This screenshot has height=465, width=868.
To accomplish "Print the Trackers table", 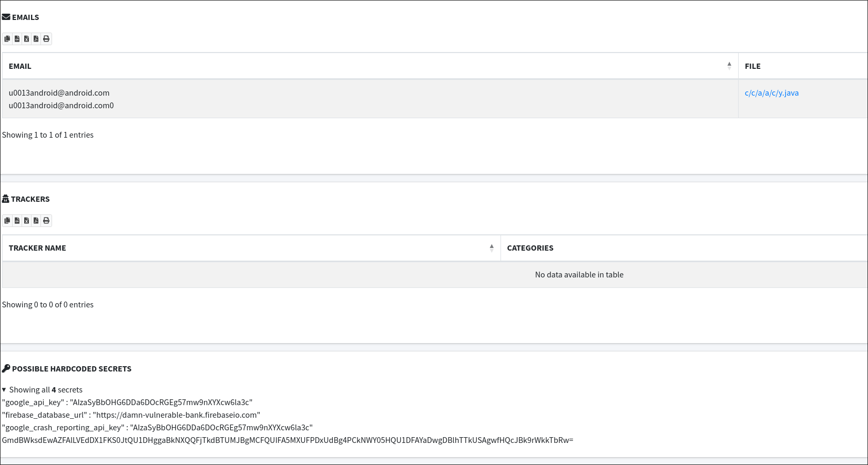I will pyautogui.click(x=46, y=221).
